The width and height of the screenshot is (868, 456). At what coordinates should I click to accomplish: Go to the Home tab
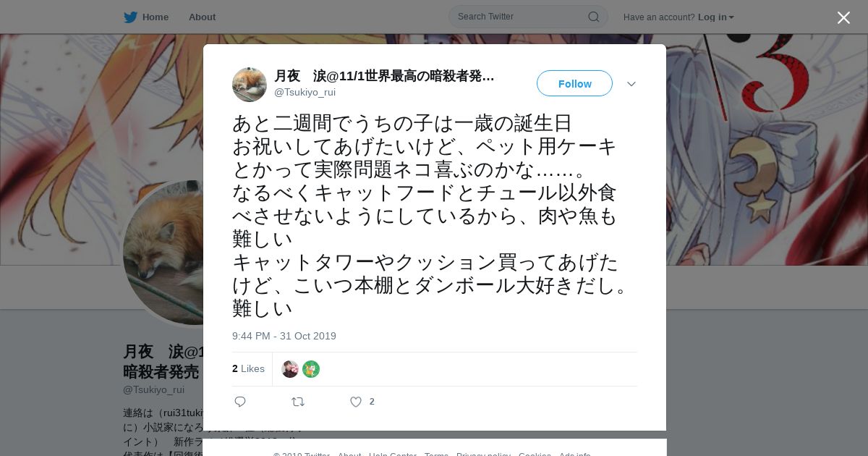[146, 17]
